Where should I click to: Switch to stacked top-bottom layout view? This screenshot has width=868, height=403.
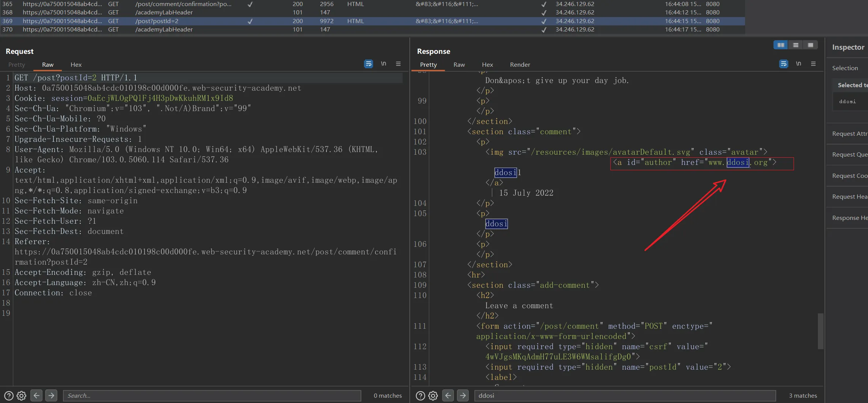pos(796,45)
